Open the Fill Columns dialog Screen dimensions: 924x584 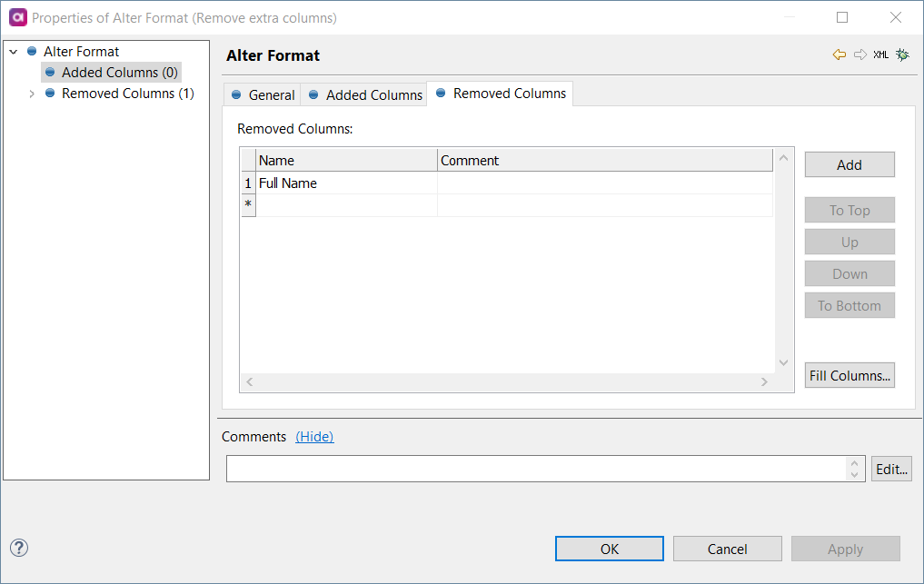pos(849,375)
